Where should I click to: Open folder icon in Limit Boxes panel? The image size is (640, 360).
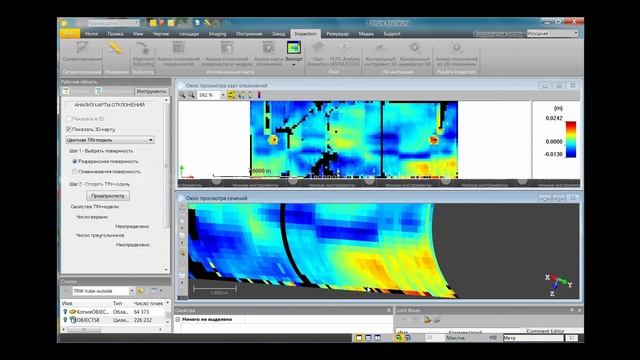pyautogui.click(x=427, y=320)
